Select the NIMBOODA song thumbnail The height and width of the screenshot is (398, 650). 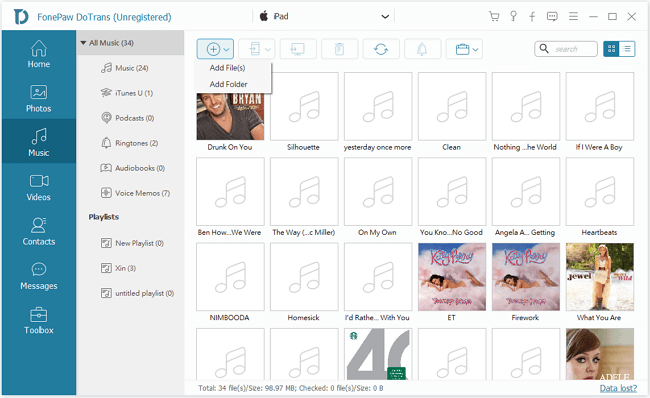click(x=230, y=277)
